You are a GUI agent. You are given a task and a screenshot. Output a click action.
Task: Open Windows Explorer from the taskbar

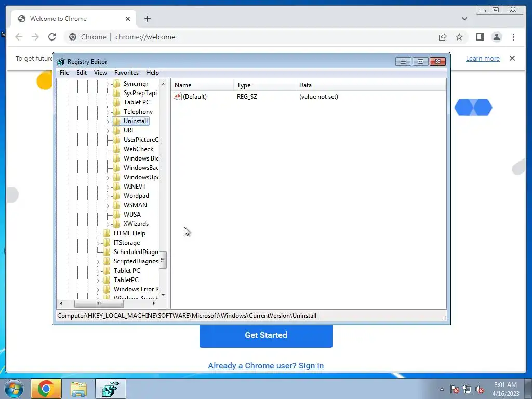click(x=78, y=389)
